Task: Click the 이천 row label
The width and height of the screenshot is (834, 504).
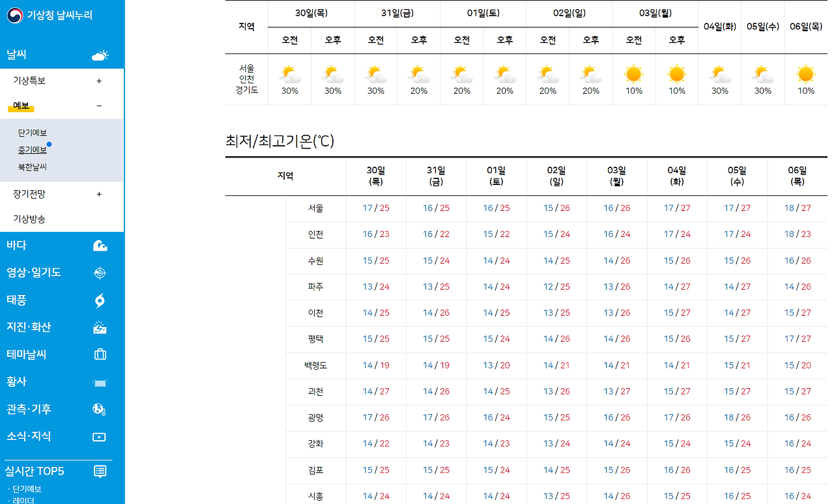Action: coord(315,313)
